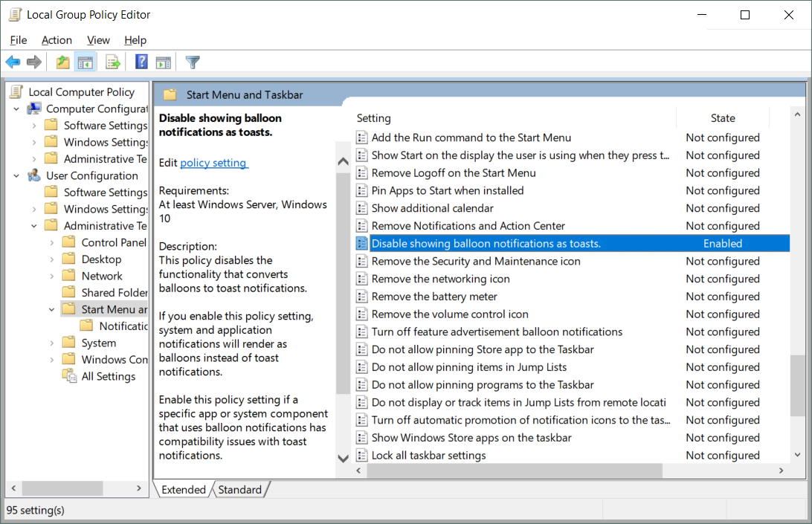The image size is (812, 524).
Task: Toggle the Show/Hide Action Pane icon
Action: coord(164,62)
